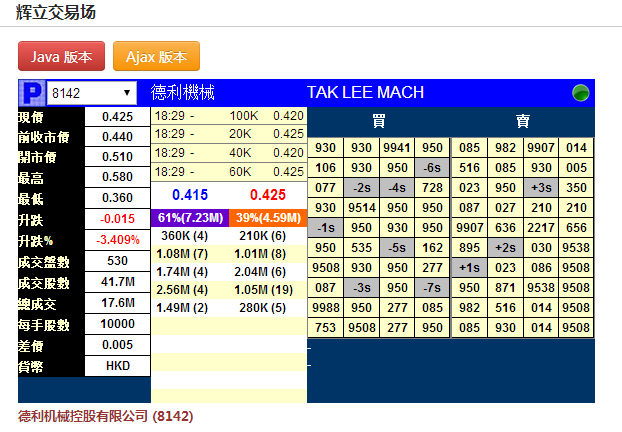Click the -5s spread marker cell
622x432 pixels.
pos(397,248)
